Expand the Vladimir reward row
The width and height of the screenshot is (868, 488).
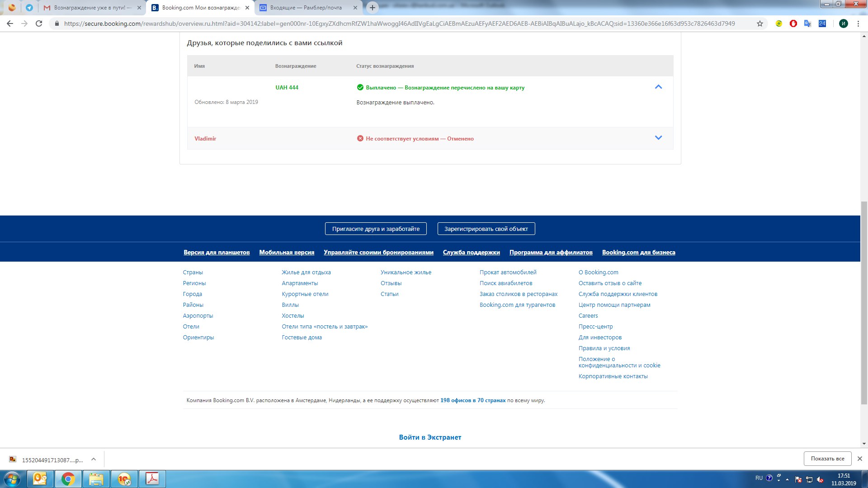coord(658,138)
